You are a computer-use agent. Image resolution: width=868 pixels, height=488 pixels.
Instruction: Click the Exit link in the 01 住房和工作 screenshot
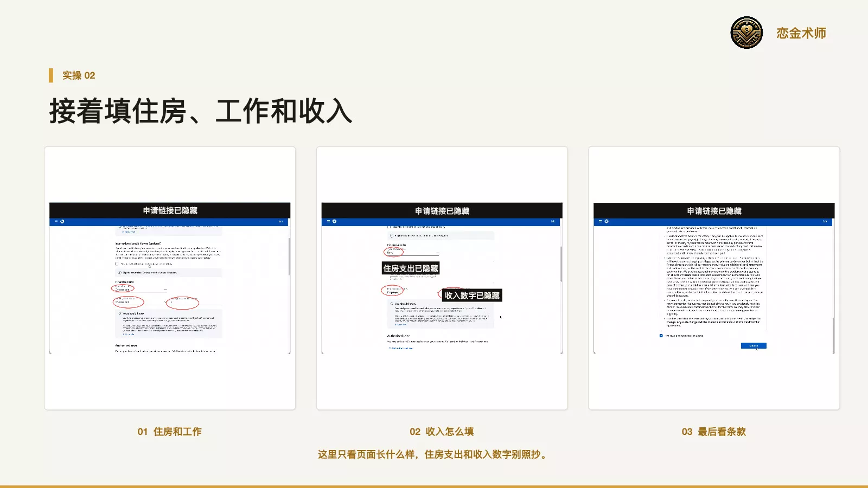[280, 221]
